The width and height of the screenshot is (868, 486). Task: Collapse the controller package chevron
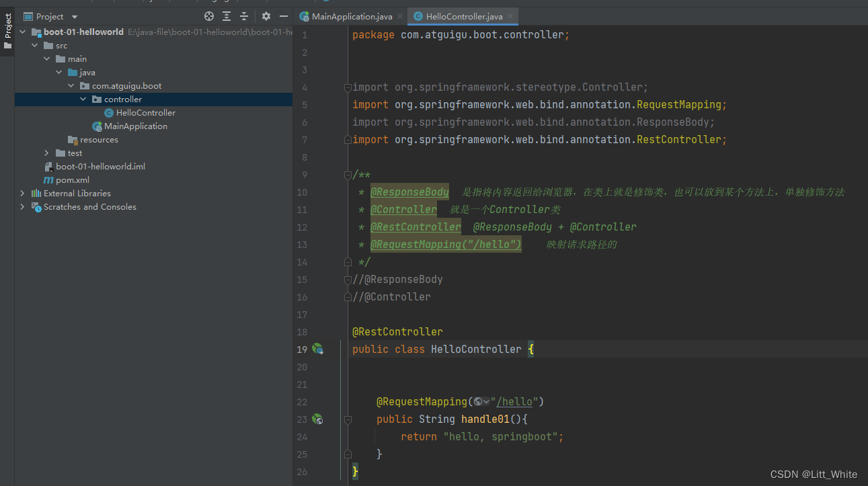coord(83,99)
